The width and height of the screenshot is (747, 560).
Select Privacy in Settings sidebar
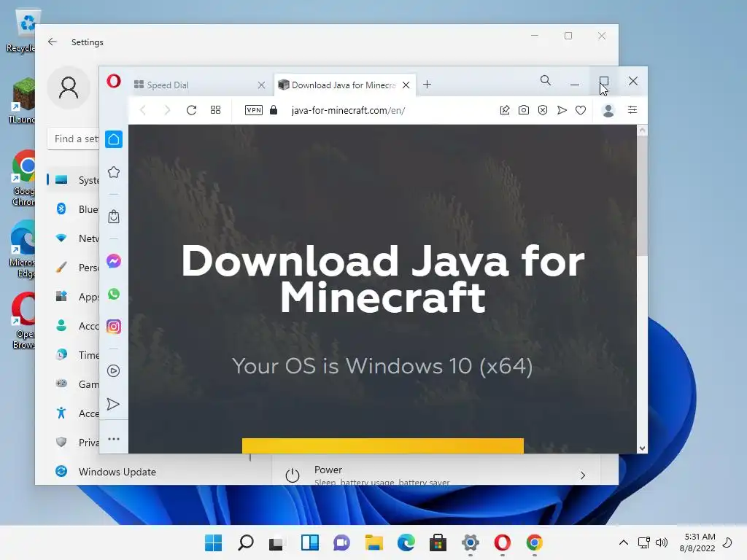pyautogui.click(x=73, y=443)
